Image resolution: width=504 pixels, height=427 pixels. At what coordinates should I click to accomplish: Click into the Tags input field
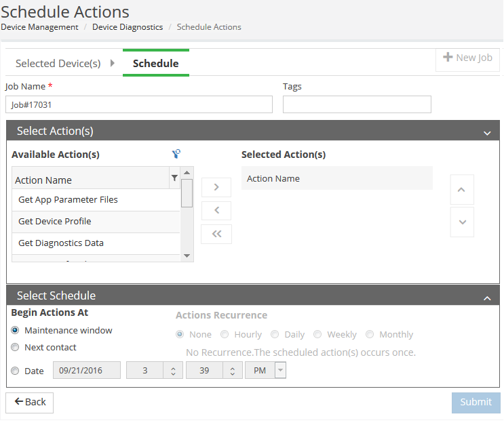pos(357,104)
